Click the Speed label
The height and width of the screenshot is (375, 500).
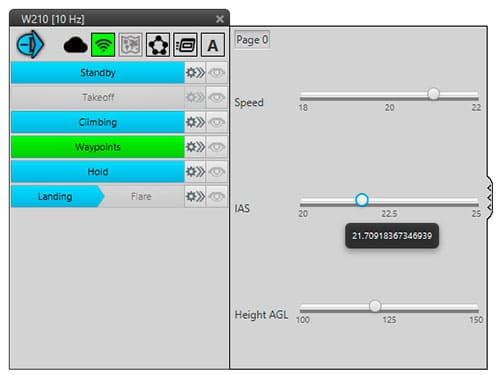249,102
